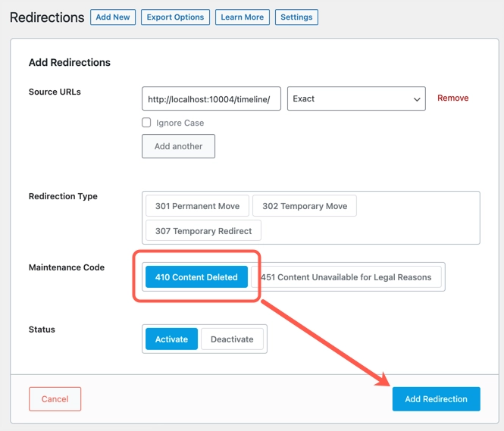Submit with Add Redirection button

point(436,399)
